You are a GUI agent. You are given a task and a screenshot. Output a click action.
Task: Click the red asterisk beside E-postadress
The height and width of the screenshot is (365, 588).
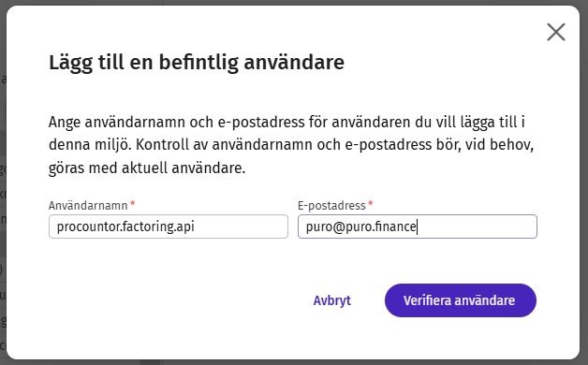coord(371,203)
